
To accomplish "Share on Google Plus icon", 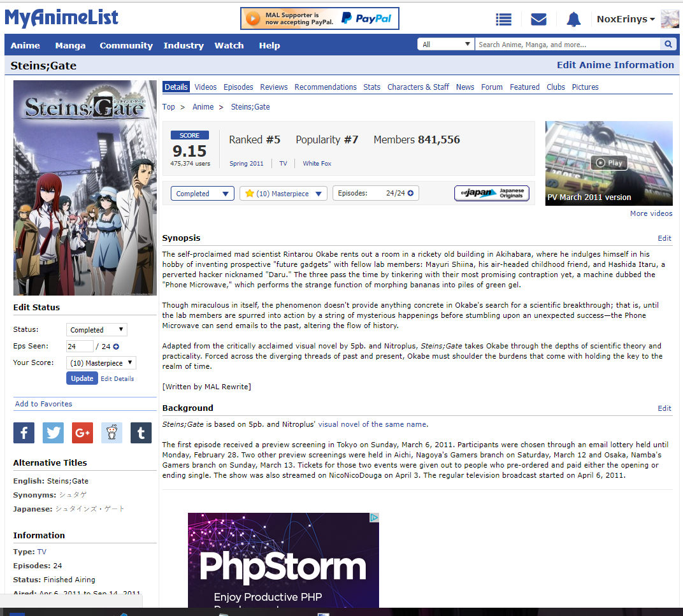I will (82, 433).
